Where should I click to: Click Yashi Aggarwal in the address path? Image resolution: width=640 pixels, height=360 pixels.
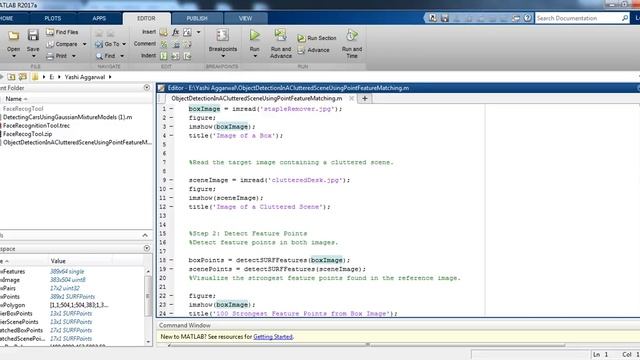pyautogui.click(x=84, y=77)
